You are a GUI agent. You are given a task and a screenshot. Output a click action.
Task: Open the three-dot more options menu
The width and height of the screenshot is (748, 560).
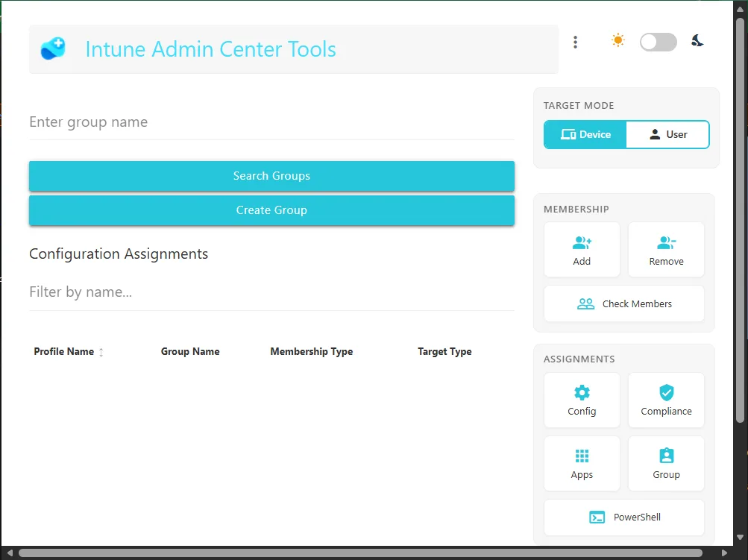pyautogui.click(x=575, y=42)
